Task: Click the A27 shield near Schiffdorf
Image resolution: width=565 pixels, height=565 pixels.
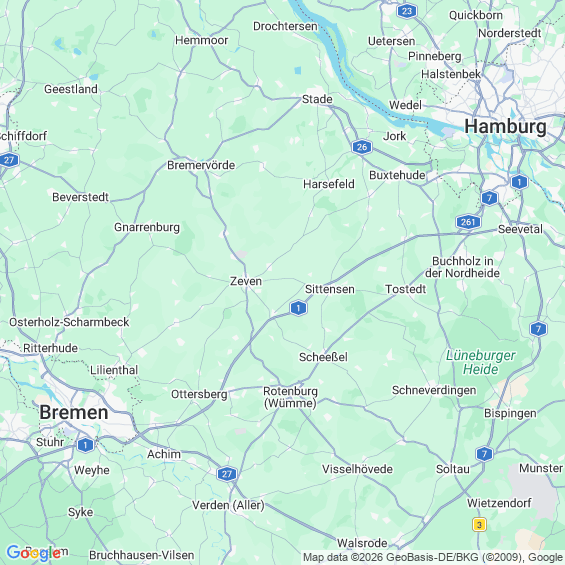Action: [x=9, y=160]
